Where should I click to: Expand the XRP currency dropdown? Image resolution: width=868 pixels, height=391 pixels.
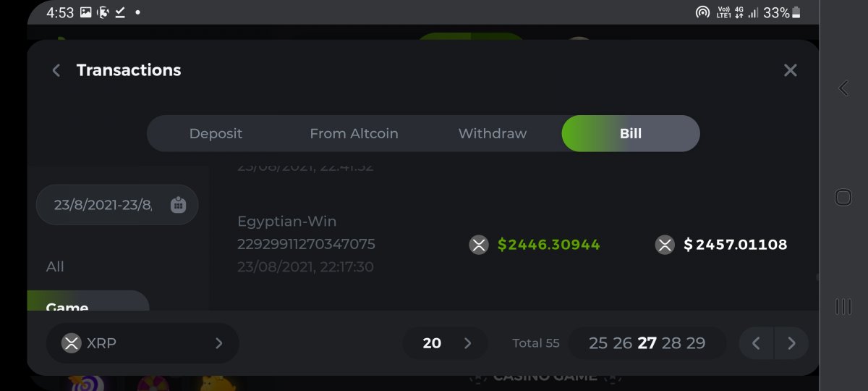click(x=218, y=343)
